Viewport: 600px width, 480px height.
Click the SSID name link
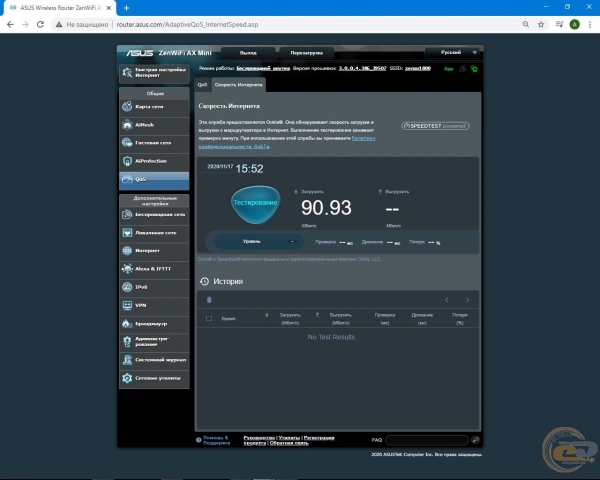(x=418, y=68)
